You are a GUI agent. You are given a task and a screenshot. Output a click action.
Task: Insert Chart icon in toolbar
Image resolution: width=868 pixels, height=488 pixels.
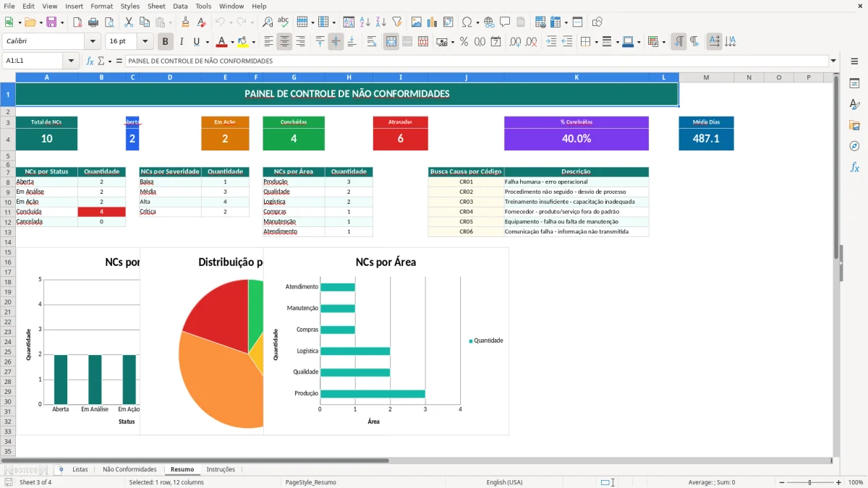433,22
